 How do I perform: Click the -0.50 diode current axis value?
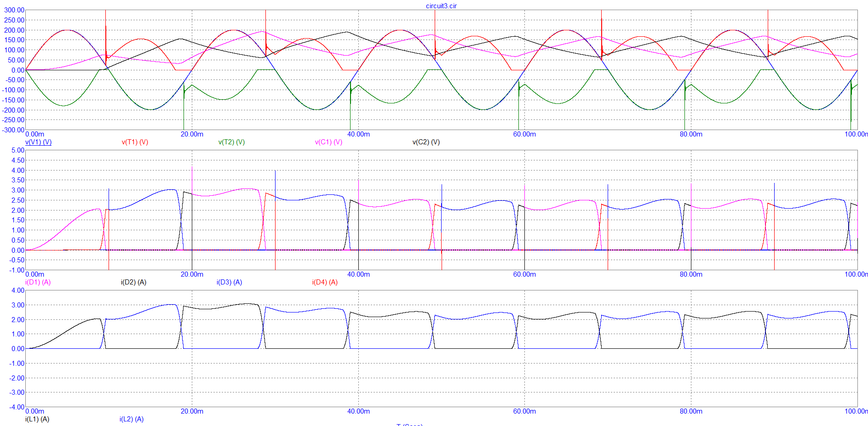(x=17, y=260)
